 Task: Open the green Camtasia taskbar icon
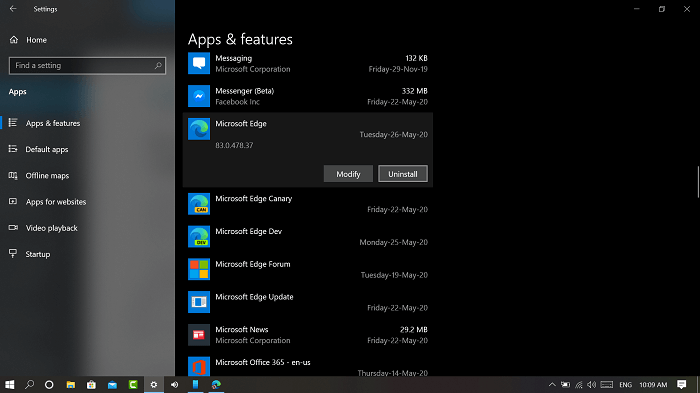tap(133, 385)
